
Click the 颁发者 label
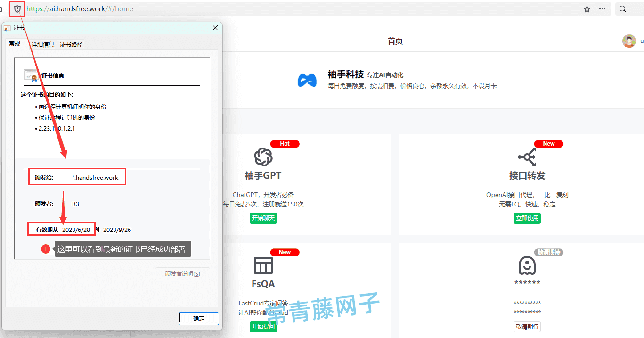44,204
